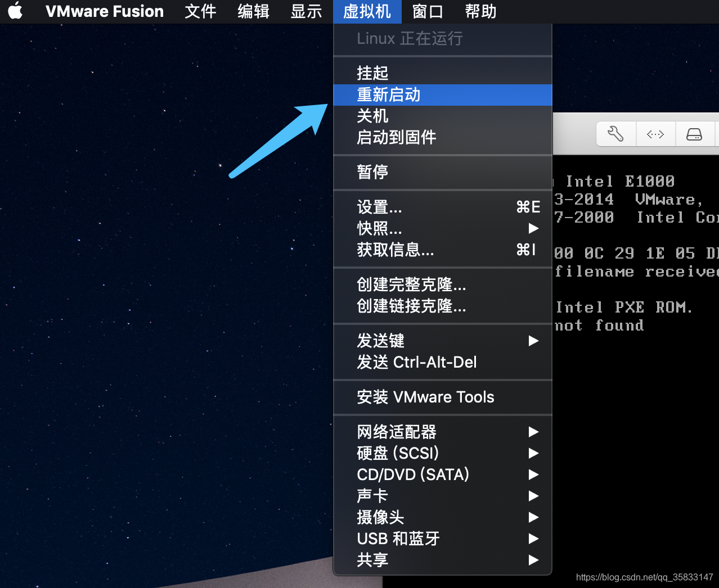The image size is (719, 588).
Task: Click the wrench settings icon in VM toolbar
Action: 616,134
